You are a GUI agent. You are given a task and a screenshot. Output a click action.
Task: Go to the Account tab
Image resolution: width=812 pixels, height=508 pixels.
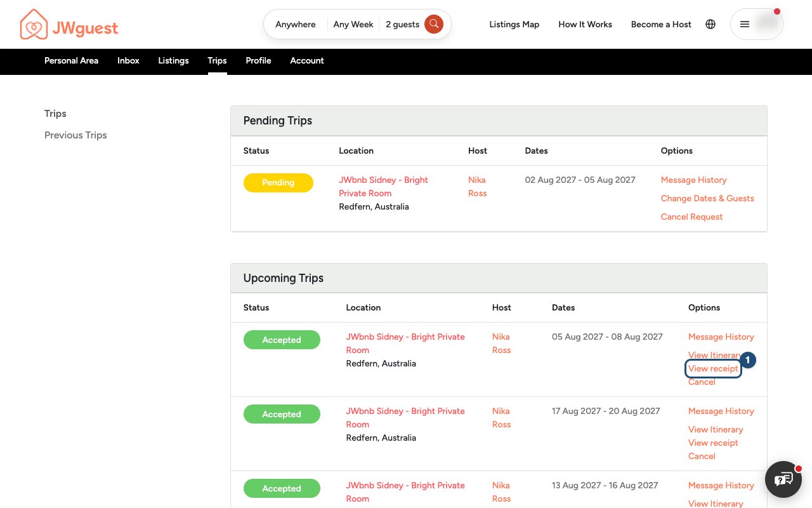tap(307, 61)
